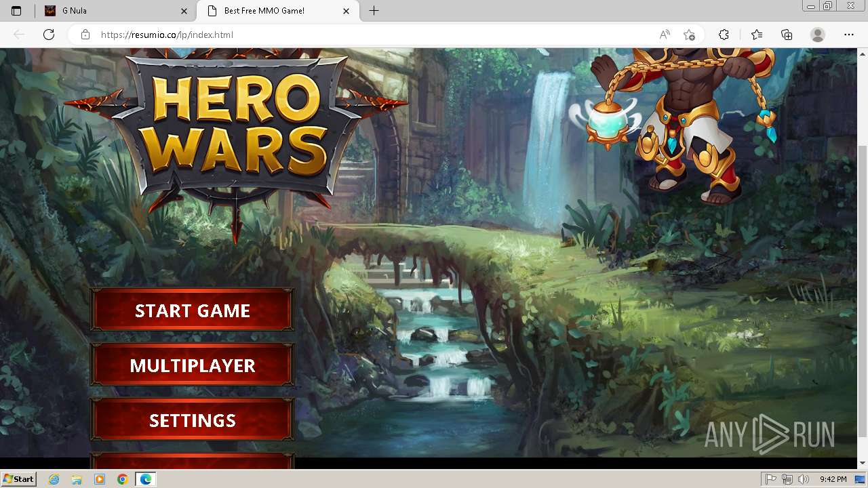868x488 pixels.
Task: Click the 9:42 PM clock
Action: coord(833,479)
